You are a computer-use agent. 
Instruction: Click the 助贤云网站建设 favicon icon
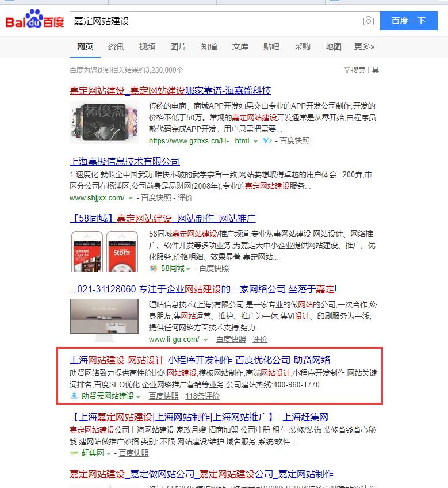(74, 396)
